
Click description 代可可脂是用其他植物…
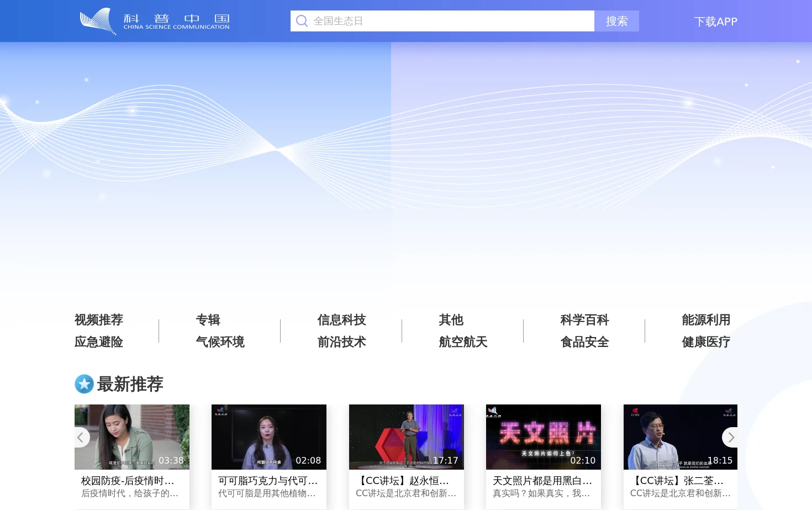pos(267,493)
